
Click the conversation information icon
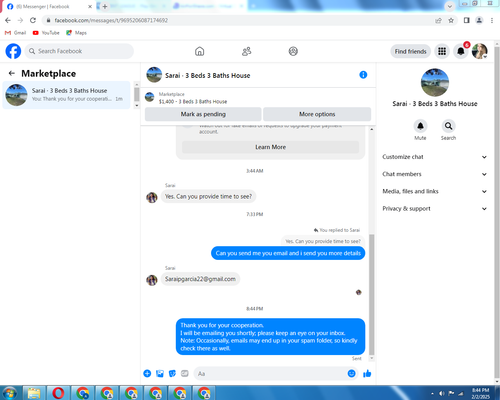coord(363,75)
